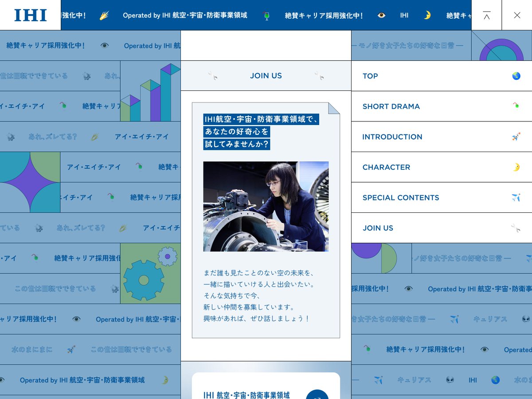Viewport: 532px width, 399px height.
Task: Click heading line 'あなたの好奇心を'
Action: point(237,132)
